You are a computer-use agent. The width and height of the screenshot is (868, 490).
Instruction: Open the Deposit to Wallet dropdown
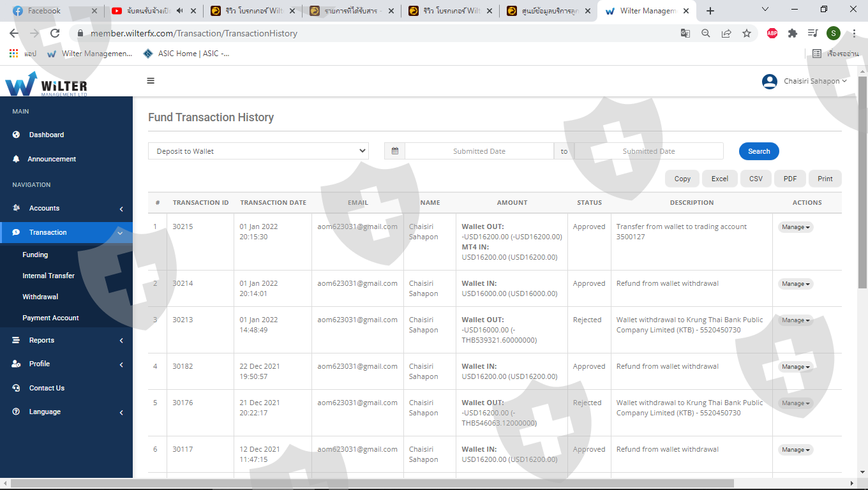click(x=258, y=151)
